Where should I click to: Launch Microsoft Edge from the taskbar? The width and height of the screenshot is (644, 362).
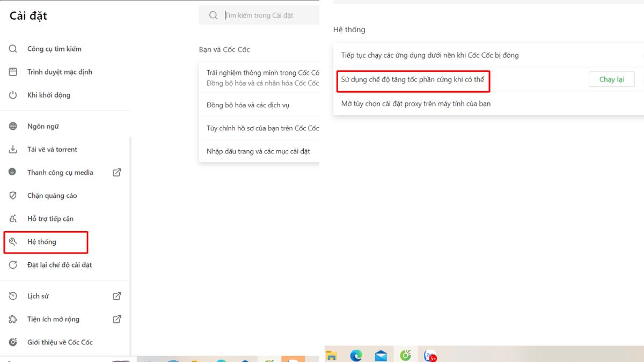[356, 355]
